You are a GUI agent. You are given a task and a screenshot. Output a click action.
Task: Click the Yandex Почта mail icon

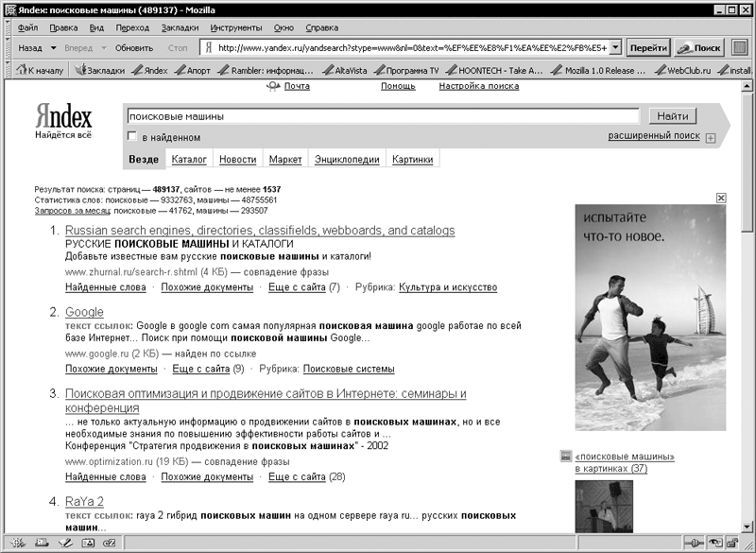pyautogui.click(x=273, y=86)
